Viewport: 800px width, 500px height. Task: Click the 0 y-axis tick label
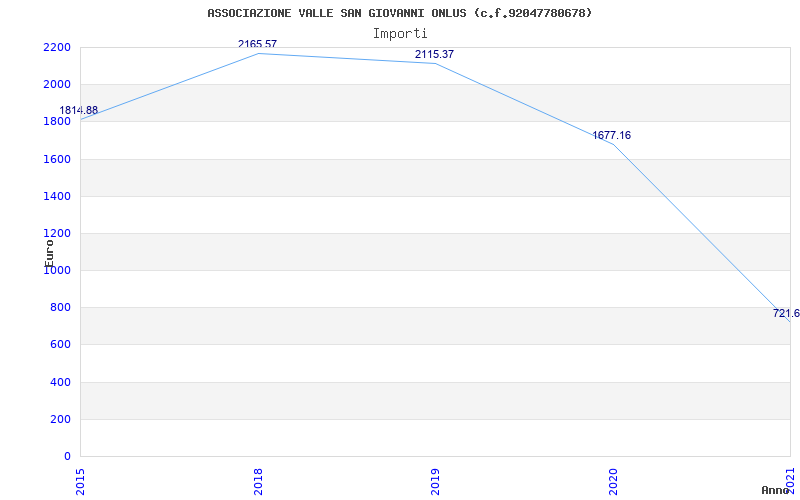(67, 457)
